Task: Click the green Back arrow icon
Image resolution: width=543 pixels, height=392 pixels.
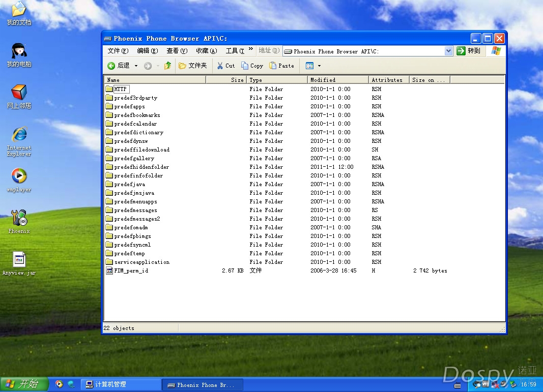Action: coord(111,66)
